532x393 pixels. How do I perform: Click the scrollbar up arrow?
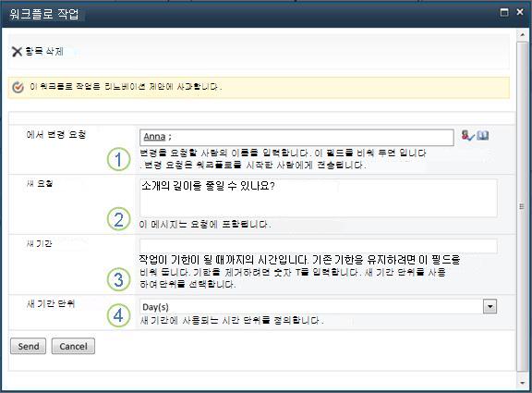[x=522, y=35]
